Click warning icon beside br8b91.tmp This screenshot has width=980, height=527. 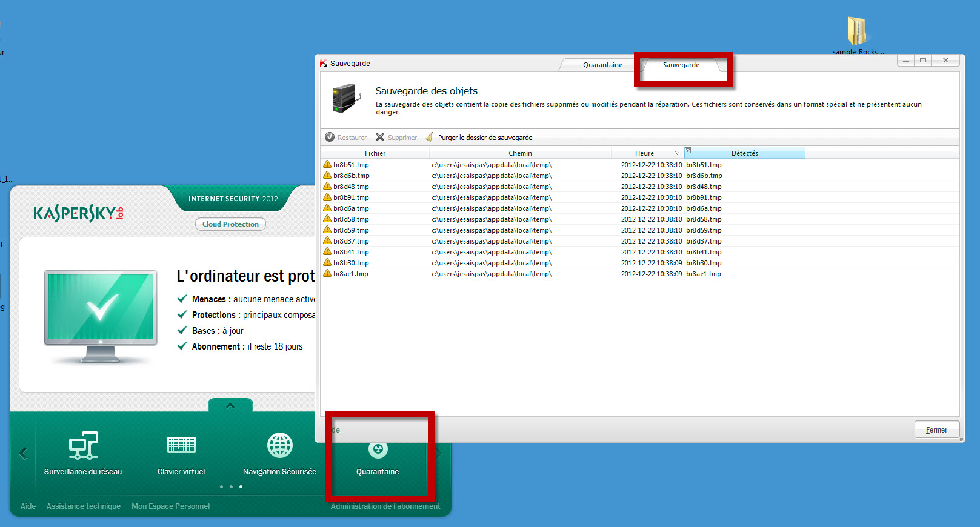[x=327, y=197]
